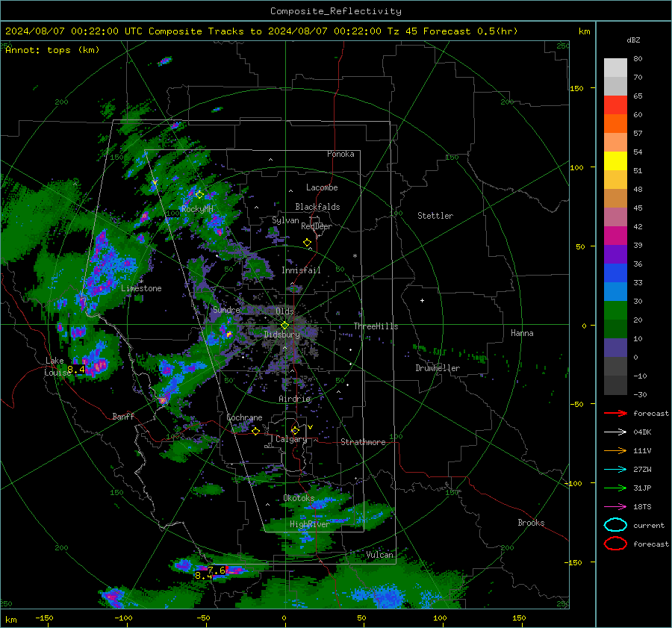
Task: Click the red 65 dBZ color swatch
Action: [x=615, y=105]
